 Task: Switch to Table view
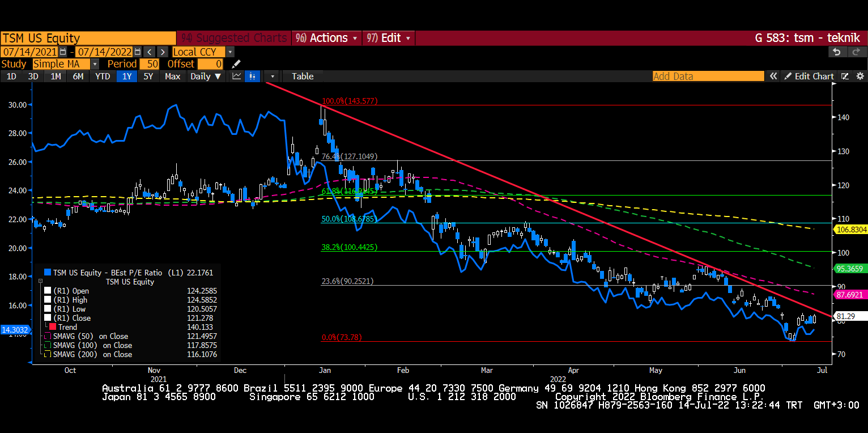pos(303,76)
